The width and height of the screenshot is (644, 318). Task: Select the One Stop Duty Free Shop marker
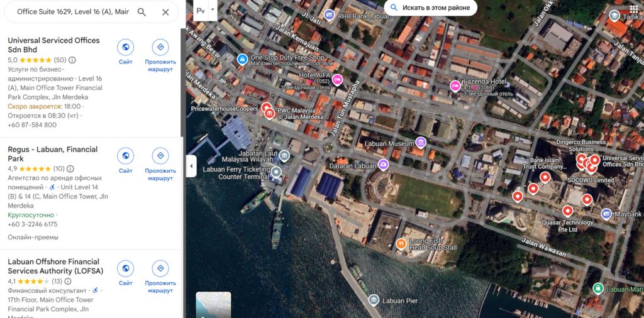(x=241, y=59)
